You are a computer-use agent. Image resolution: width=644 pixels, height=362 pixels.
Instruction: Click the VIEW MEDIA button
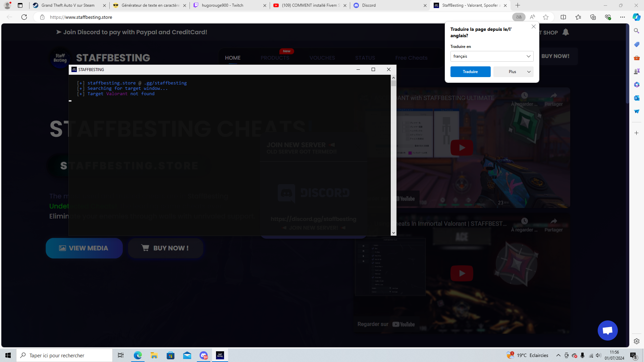[x=84, y=248]
